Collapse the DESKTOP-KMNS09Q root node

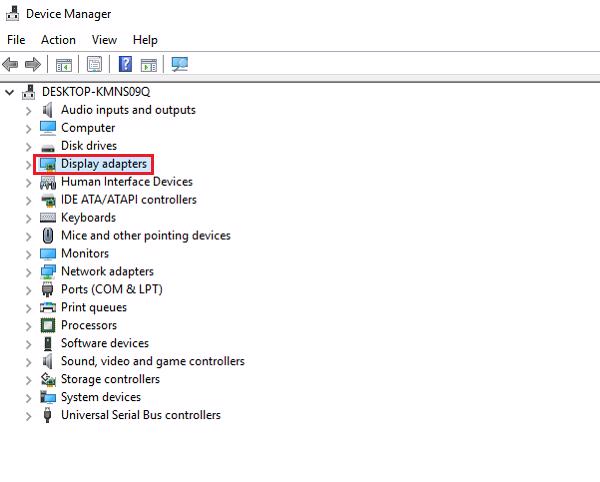pos(10,92)
